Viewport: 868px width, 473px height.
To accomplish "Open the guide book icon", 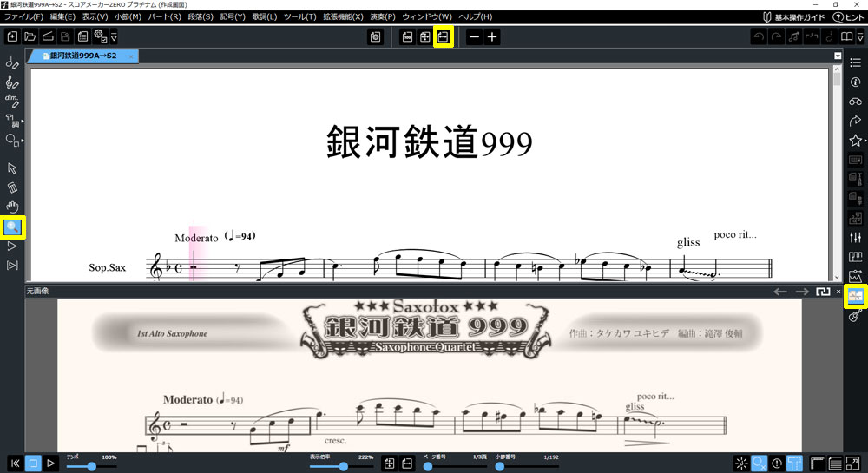I will [x=846, y=37].
